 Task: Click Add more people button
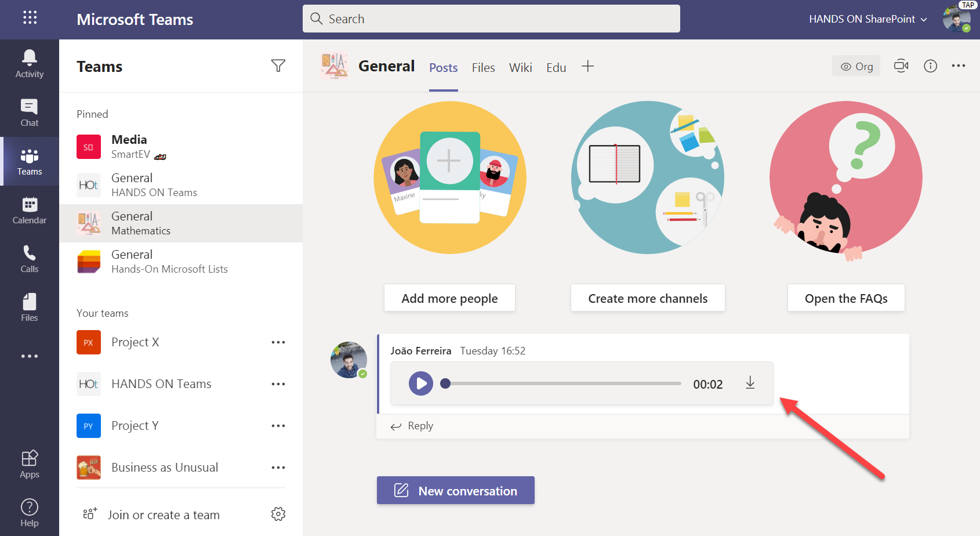449,298
